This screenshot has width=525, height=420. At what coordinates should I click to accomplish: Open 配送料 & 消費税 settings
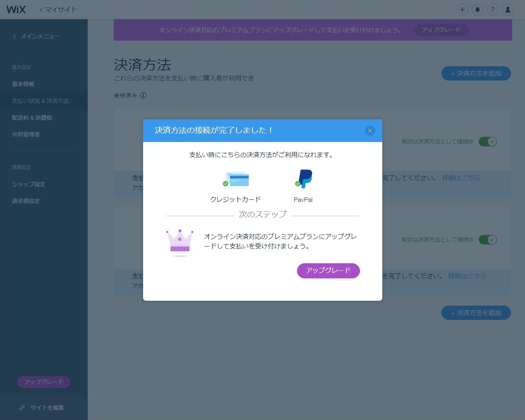click(32, 118)
